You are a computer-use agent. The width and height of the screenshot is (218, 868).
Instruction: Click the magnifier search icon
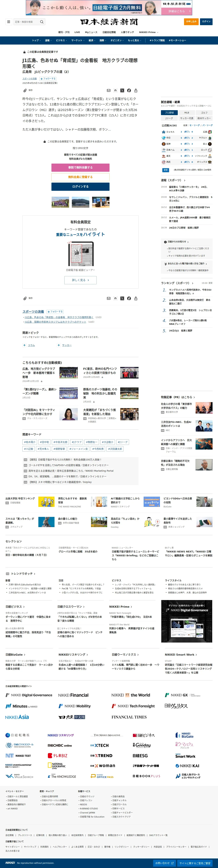click(42, 22)
